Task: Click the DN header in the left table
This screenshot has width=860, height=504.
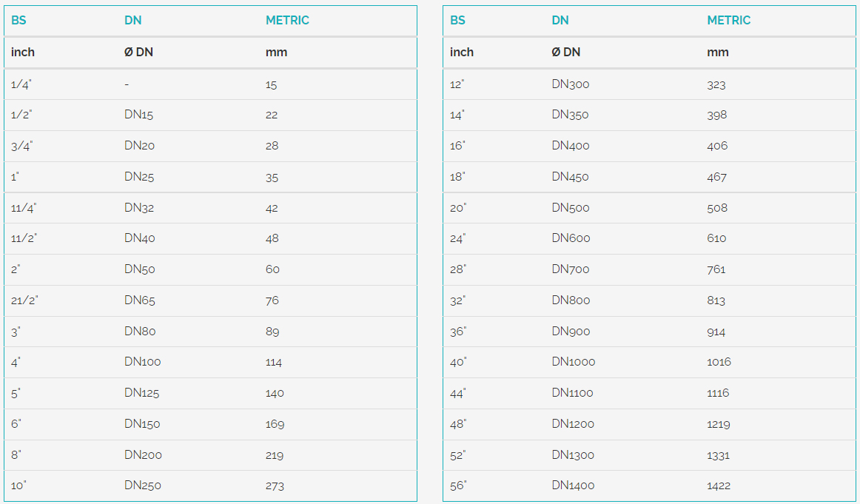Action: click(x=132, y=21)
